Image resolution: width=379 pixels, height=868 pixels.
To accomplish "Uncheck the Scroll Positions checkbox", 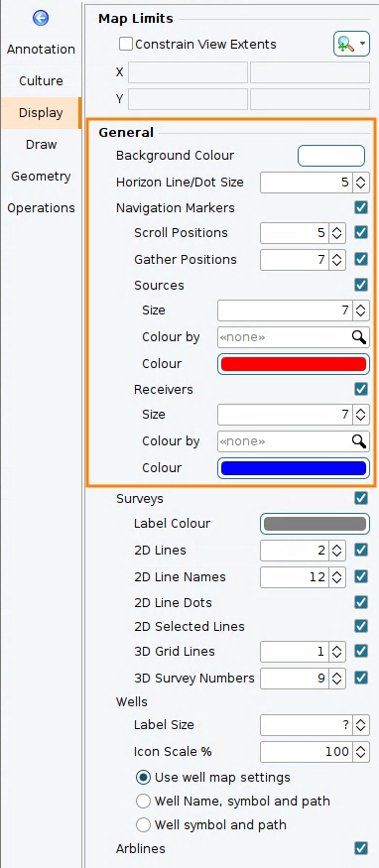I will click(x=361, y=232).
